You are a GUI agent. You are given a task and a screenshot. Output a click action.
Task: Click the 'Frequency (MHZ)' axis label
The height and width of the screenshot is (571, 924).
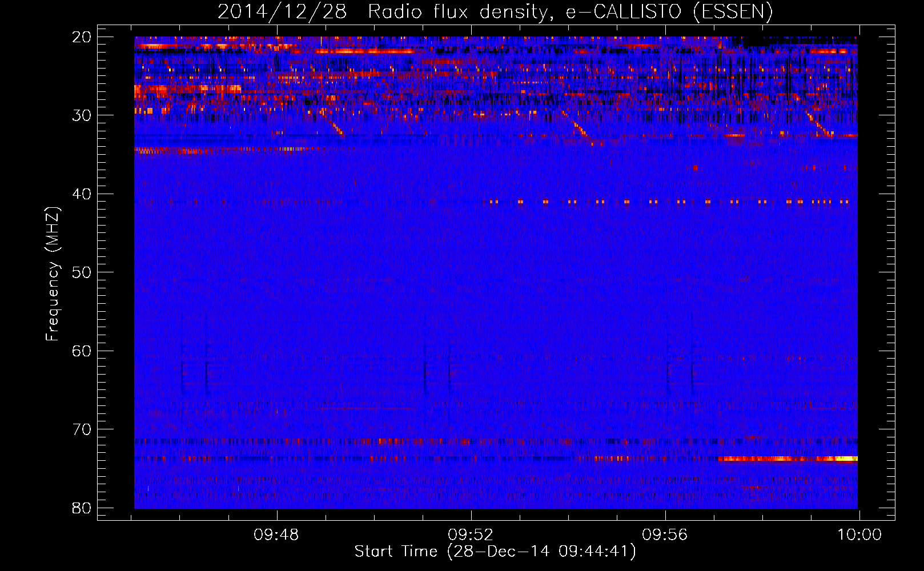(x=53, y=274)
